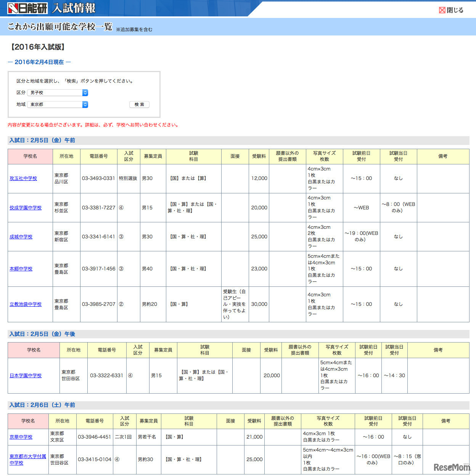The width and height of the screenshot is (476, 476).
Task: Click the 検索 search button
Action: 139,105
